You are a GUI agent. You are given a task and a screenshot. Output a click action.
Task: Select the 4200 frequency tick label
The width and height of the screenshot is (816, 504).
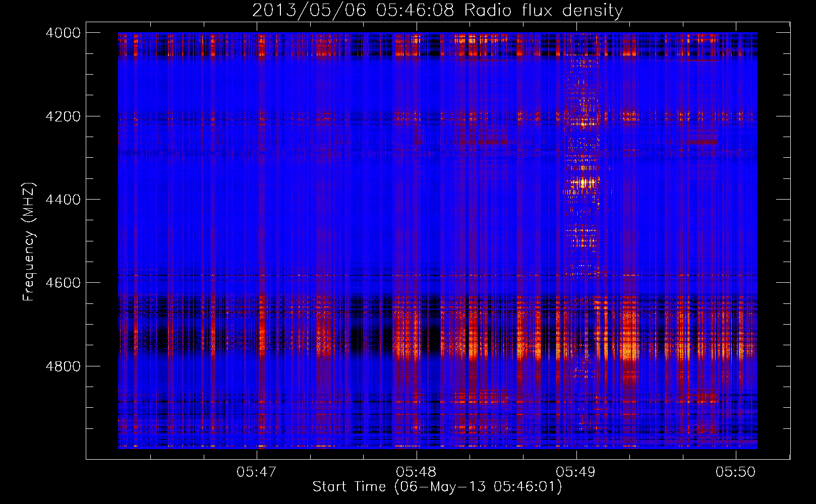[x=63, y=116]
